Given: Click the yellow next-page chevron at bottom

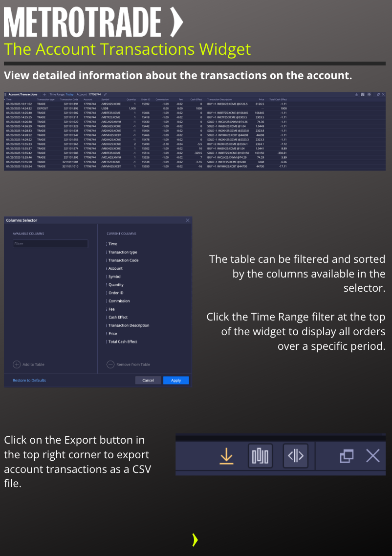Looking at the screenshot, I should click(195, 540).
